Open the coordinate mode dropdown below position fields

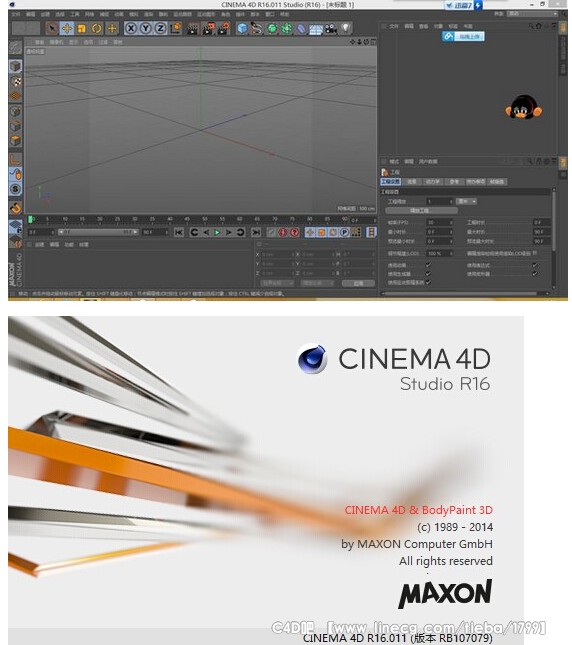coord(278,283)
